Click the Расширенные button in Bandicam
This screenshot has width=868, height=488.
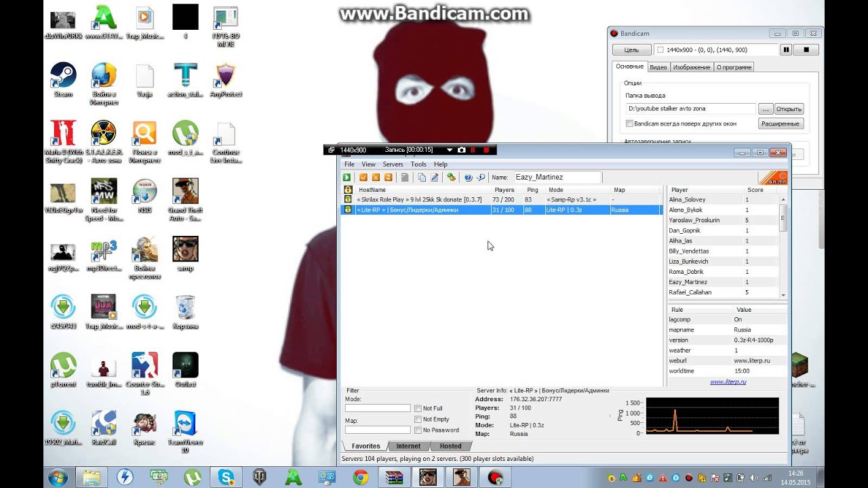tap(781, 123)
